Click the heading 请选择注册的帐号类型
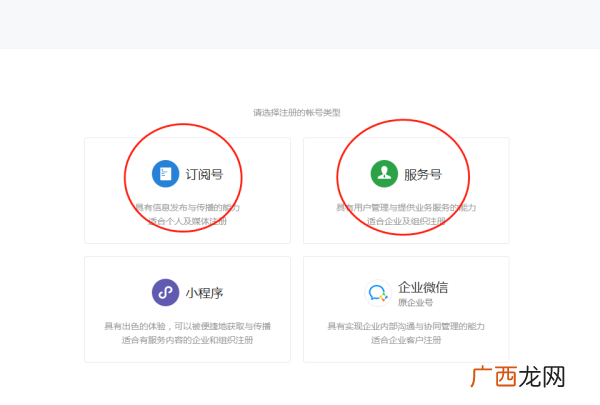This screenshot has width=600, height=405. pyautogui.click(x=297, y=113)
